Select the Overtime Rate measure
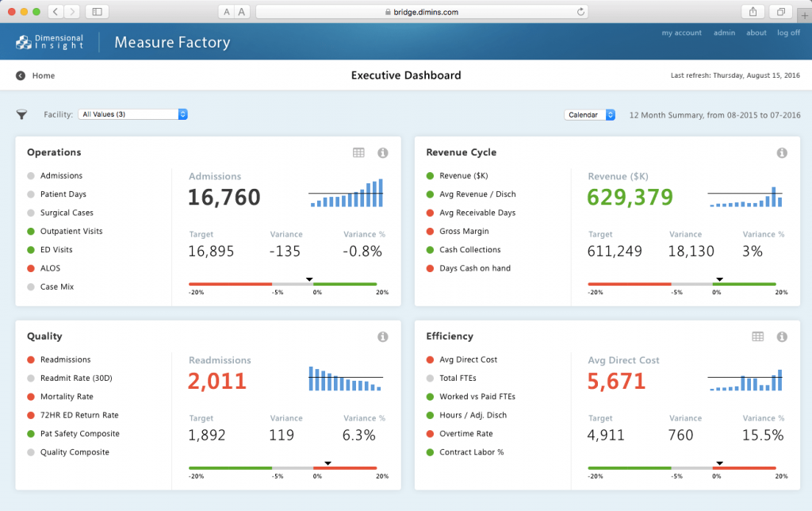Image resolution: width=812 pixels, height=511 pixels. pyautogui.click(x=465, y=434)
